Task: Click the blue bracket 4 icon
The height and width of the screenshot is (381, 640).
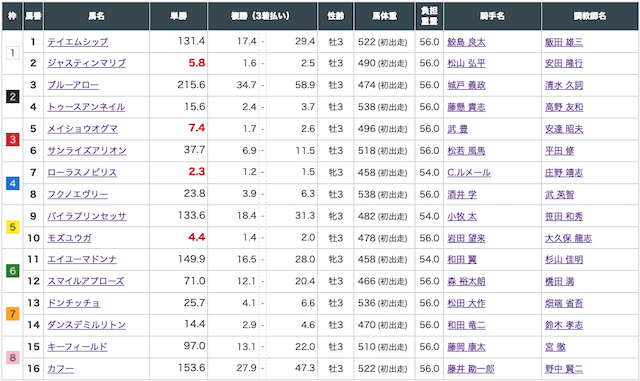Action: pos(13,183)
